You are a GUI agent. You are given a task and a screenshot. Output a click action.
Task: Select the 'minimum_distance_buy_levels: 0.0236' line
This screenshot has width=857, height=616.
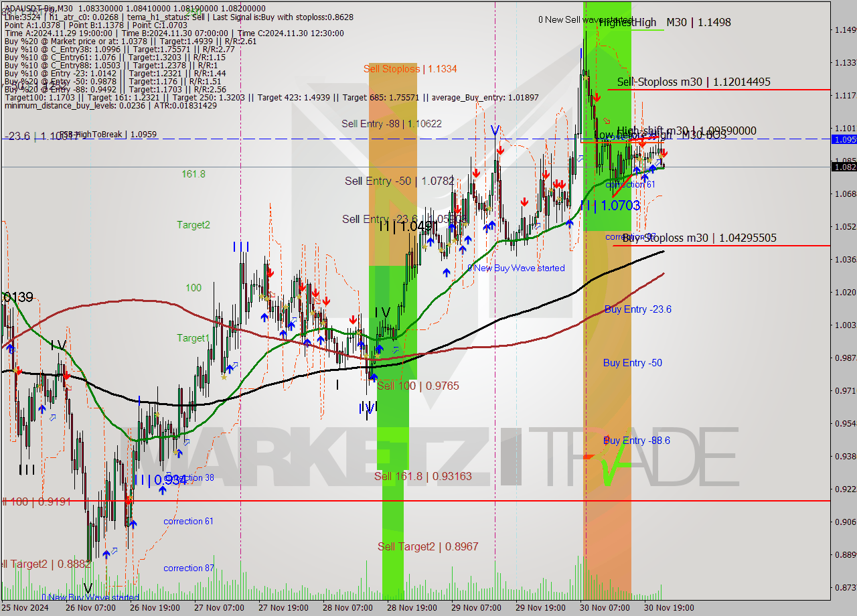point(110,105)
